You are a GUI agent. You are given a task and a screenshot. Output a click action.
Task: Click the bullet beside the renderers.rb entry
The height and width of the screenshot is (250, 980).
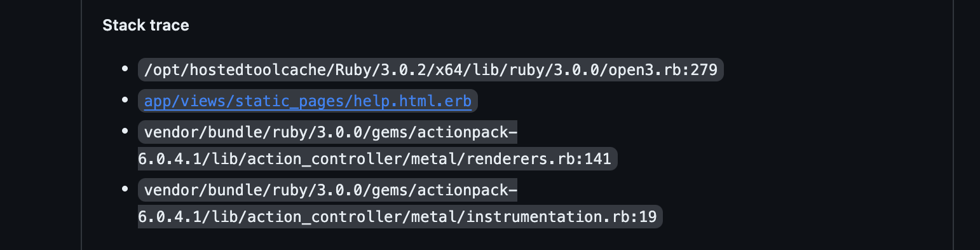coord(125,131)
